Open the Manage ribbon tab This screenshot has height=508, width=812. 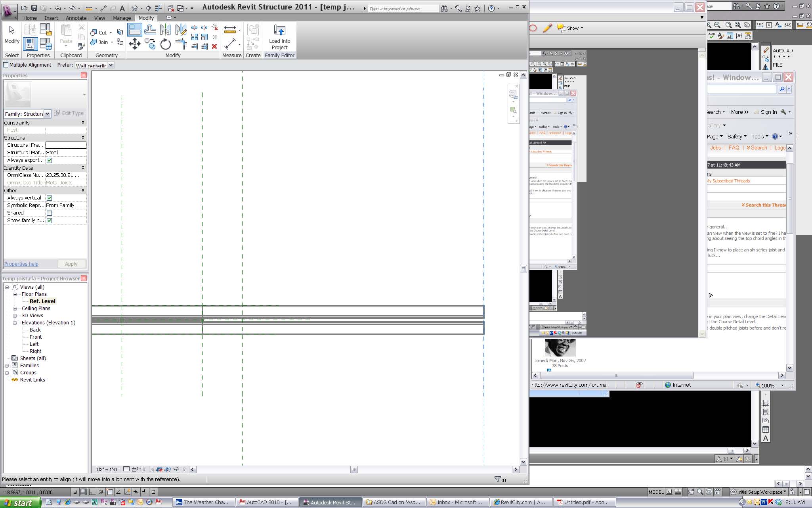tap(122, 18)
